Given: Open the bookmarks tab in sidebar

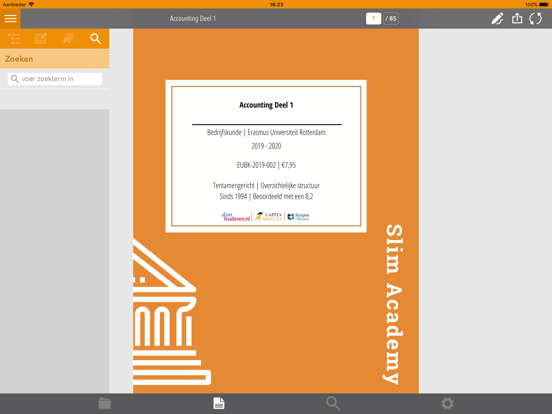Looking at the screenshot, I should (68, 38).
